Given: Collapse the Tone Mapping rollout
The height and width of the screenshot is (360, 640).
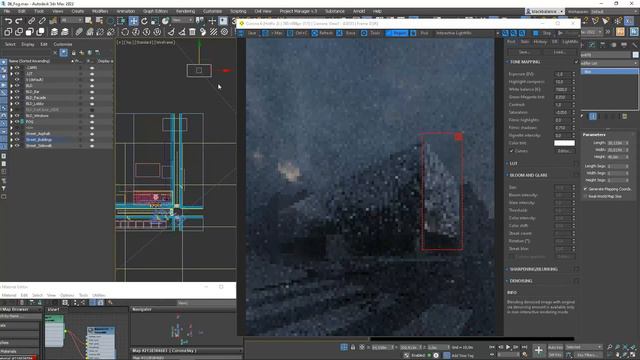Looking at the screenshot, I should click(507, 62).
